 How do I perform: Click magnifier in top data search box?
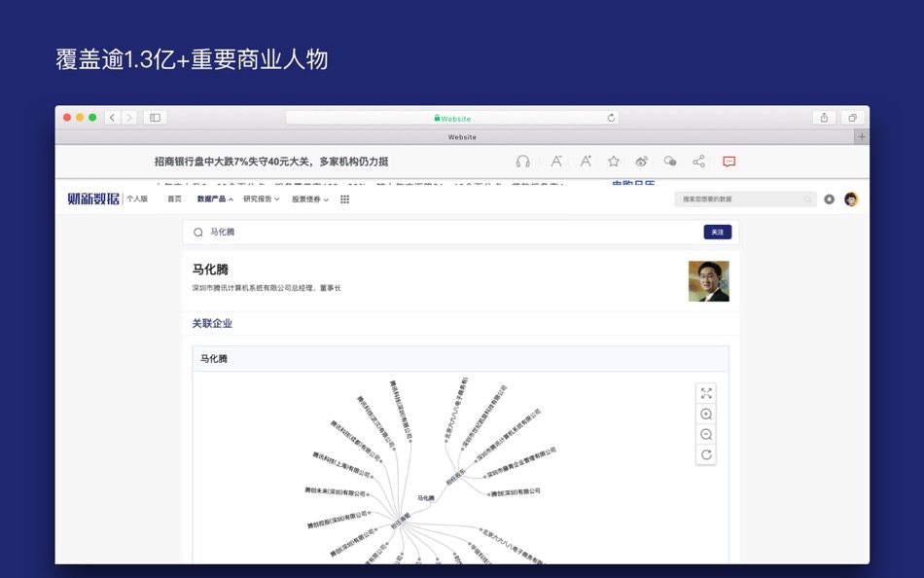(807, 199)
